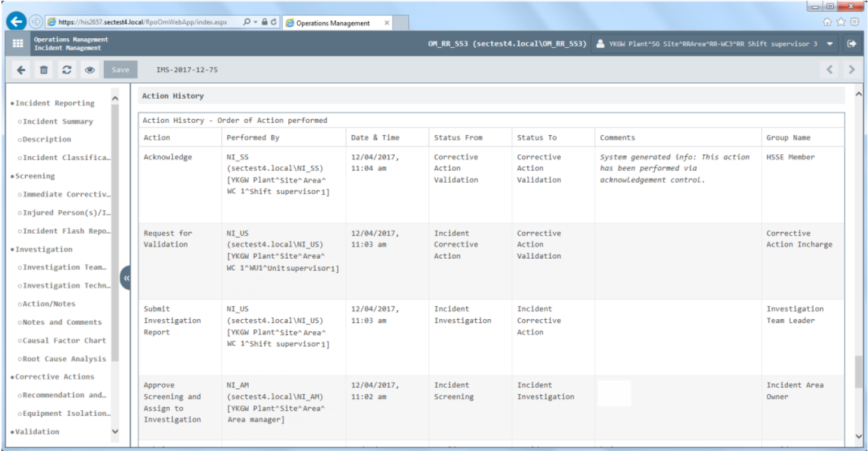Image resolution: width=868 pixels, height=451 pixels.
Task: Click the refresh icon in the toolbar
Action: pos(66,70)
